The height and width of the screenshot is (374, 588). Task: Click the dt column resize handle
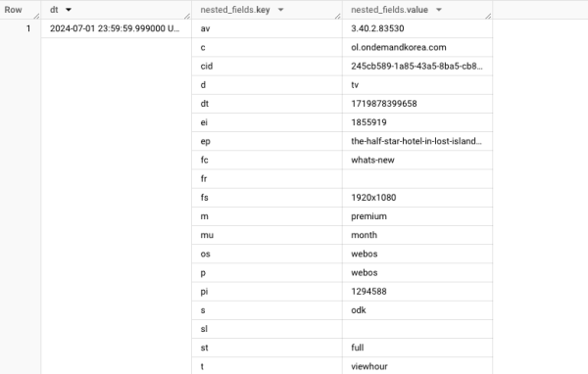coord(187,16)
